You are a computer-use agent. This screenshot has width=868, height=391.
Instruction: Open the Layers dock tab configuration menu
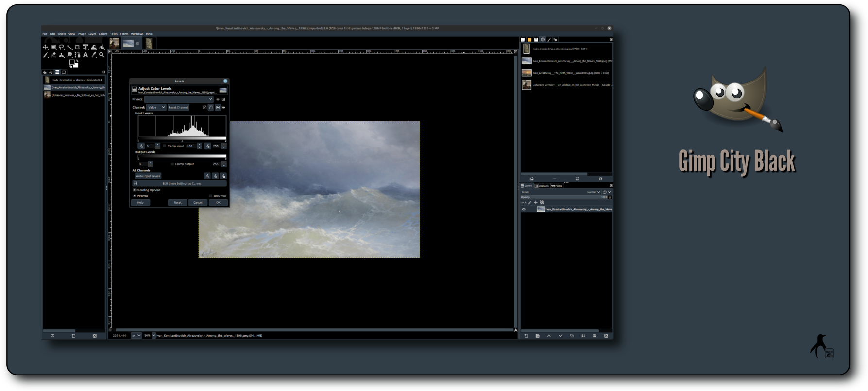[x=611, y=186]
